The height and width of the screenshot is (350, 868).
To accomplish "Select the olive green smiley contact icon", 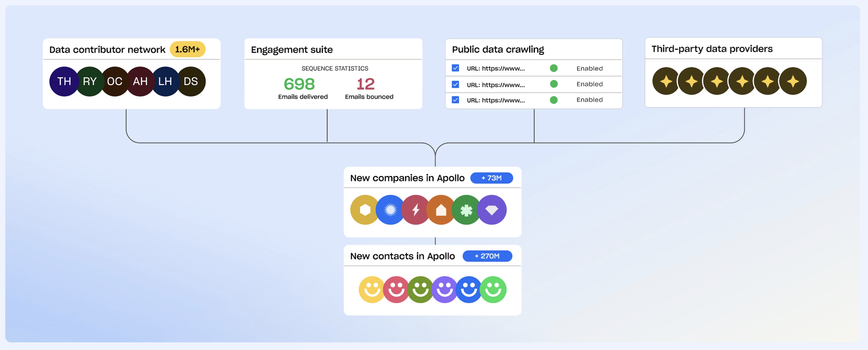I will tap(420, 289).
